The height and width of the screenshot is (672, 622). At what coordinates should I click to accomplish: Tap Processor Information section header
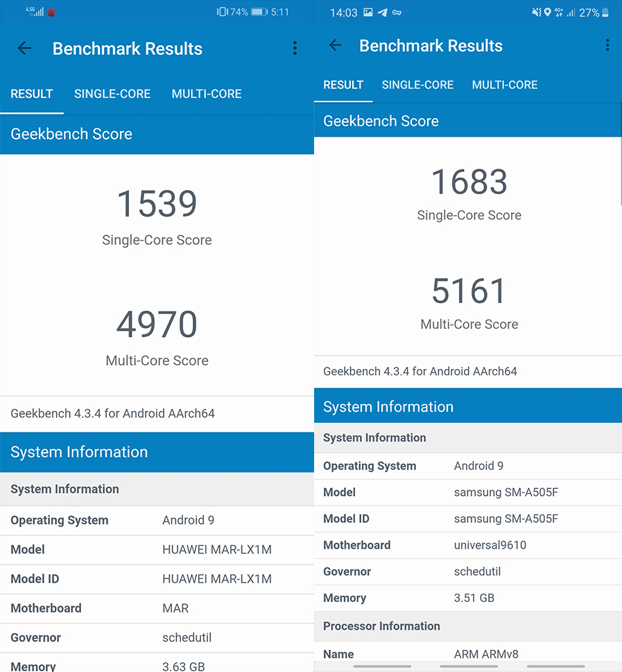pos(468,626)
